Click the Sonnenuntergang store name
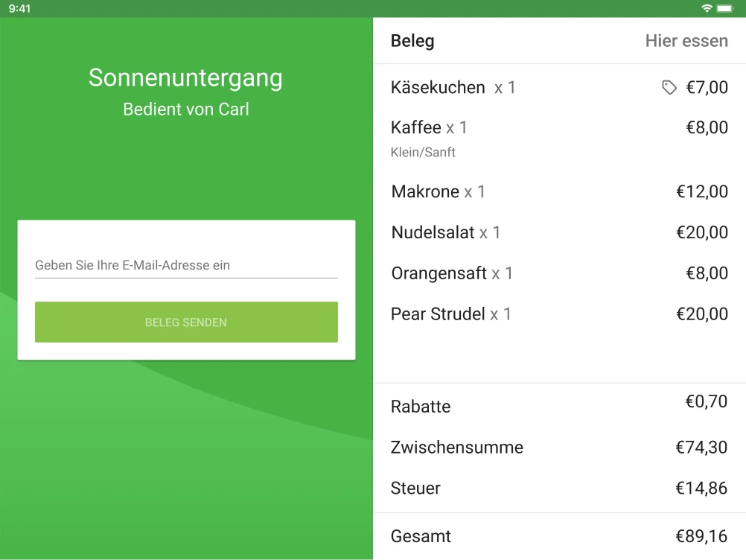The width and height of the screenshot is (746, 560). click(185, 77)
